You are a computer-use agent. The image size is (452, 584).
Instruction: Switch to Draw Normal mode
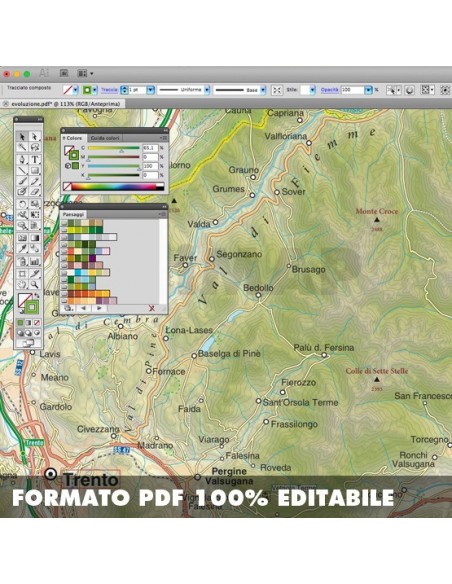[21, 333]
